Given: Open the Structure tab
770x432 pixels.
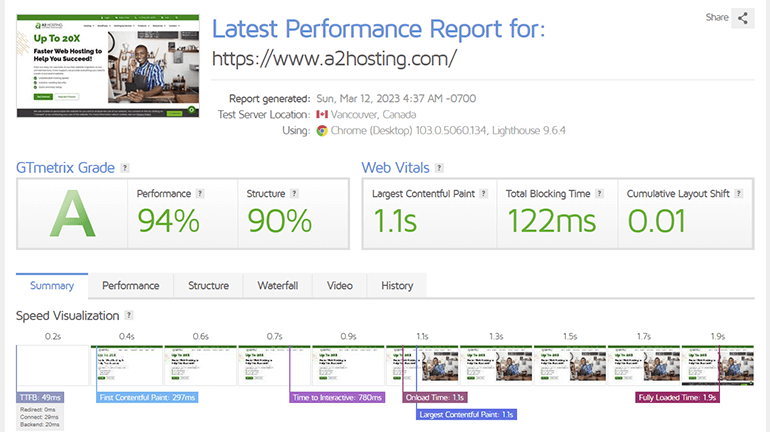Looking at the screenshot, I should pyautogui.click(x=208, y=286).
